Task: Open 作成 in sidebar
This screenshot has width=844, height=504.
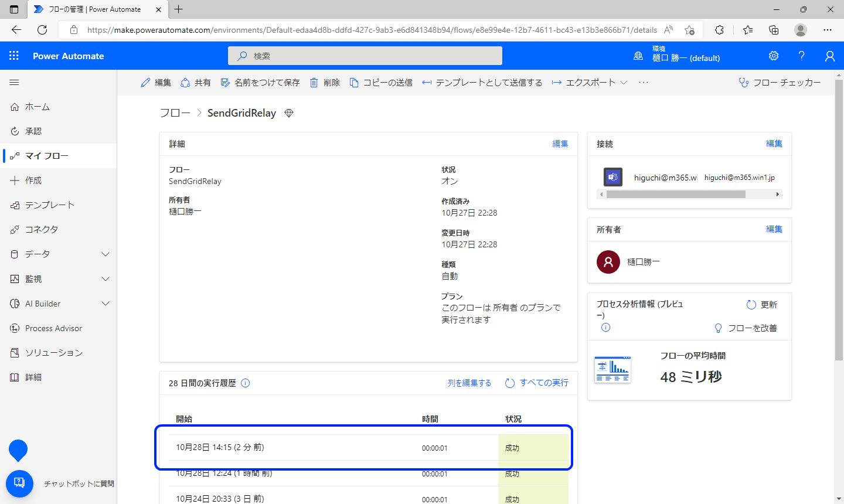Action: point(59,181)
